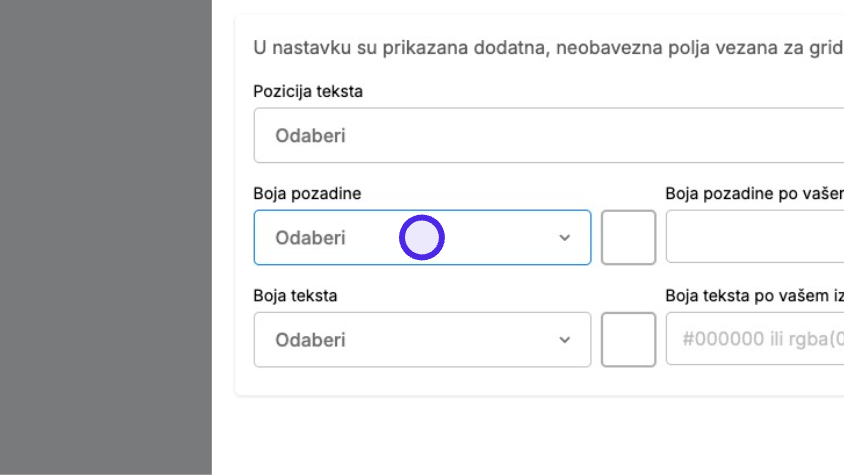Click the purple circular highlight marker

coord(421,238)
